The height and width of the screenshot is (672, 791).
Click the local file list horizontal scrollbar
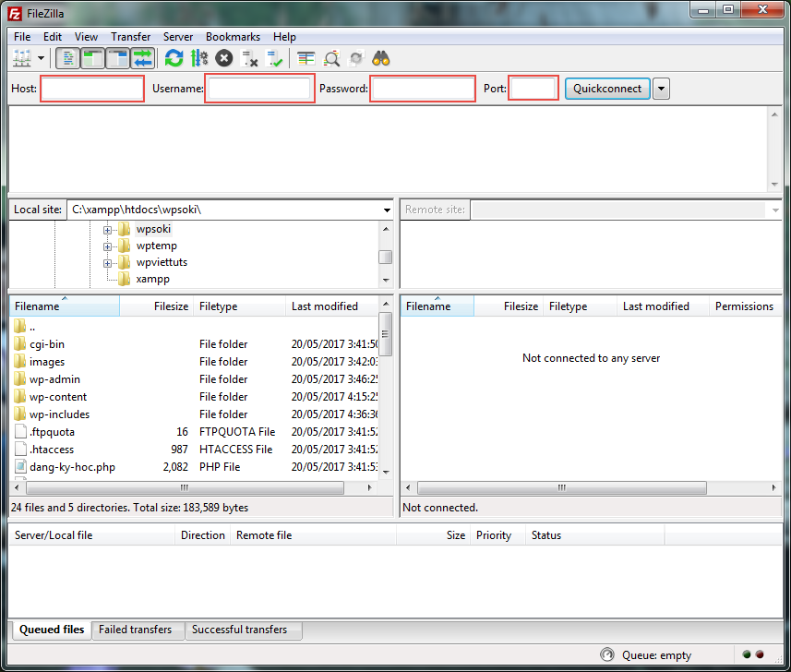pyautogui.click(x=185, y=488)
